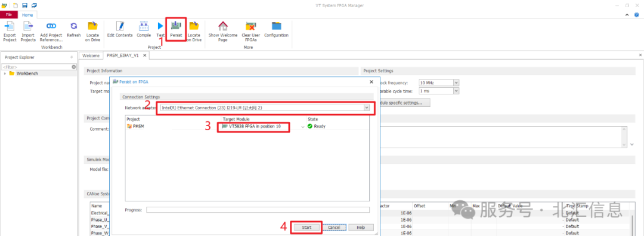Switch to the Home ribbon tab
This screenshot has width=644, height=236.
tap(27, 15)
